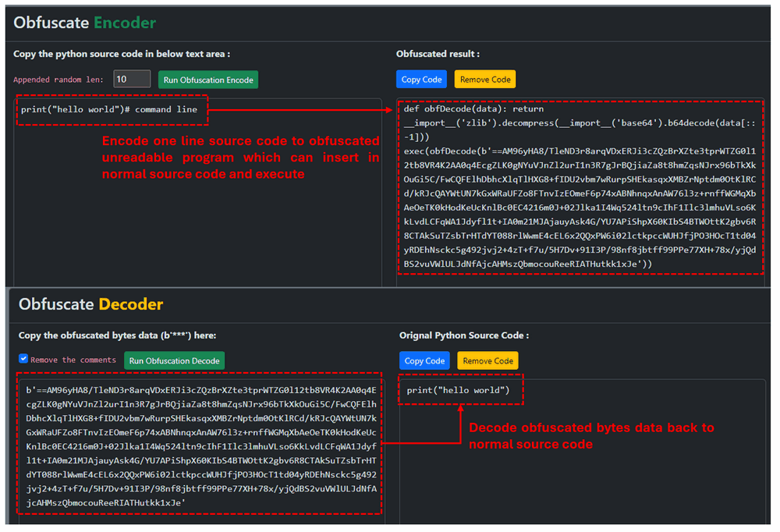Remove Code under Obfuscated result
Image resolution: width=780 pixels, height=532 pixels.
[485, 80]
